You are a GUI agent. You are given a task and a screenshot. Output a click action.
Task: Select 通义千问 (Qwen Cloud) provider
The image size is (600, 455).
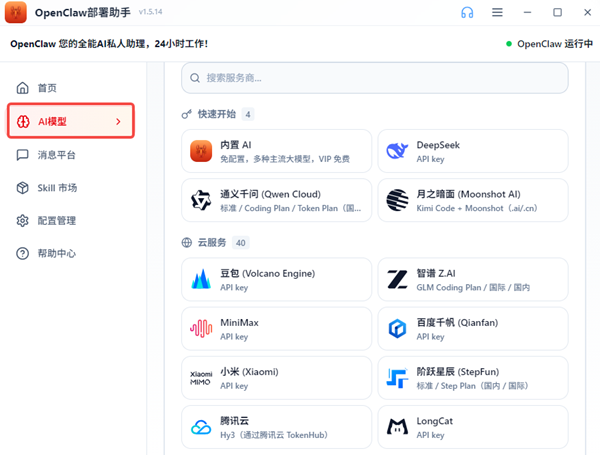click(276, 200)
